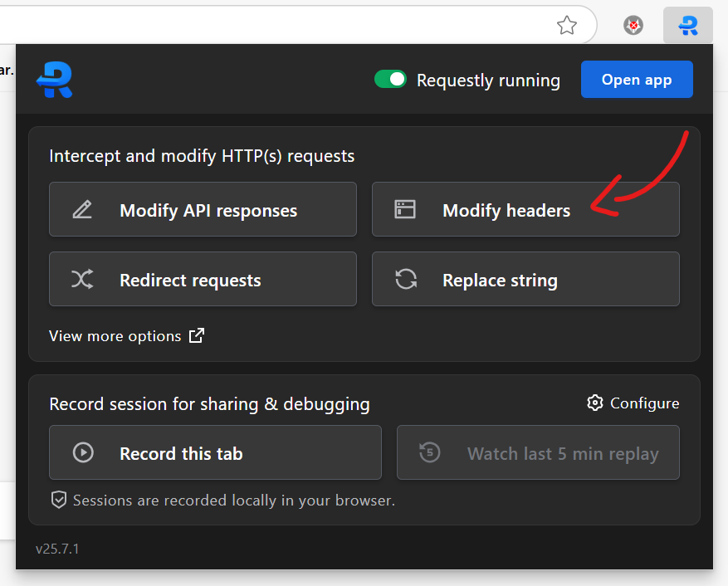Click the gear icon next to Configure
Image resolution: width=728 pixels, height=586 pixels.
pos(595,403)
